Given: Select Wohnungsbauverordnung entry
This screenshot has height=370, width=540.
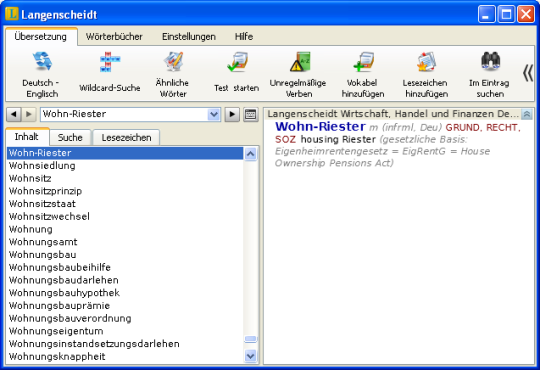Looking at the screenshot, I should tap(125, 319).
